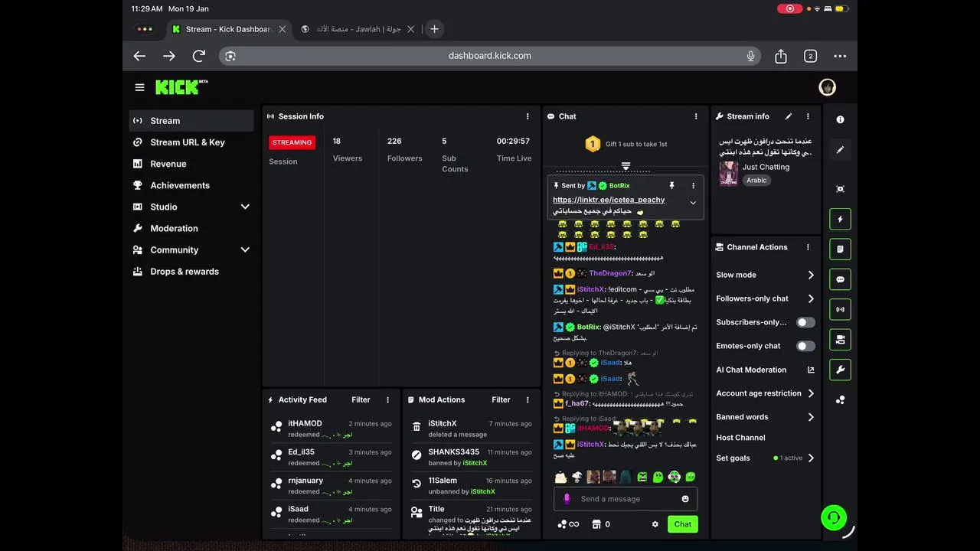The width and height of the screenshot is (980, 551).
Task: Go back with browser back arrow
Action: coord(139,56)
